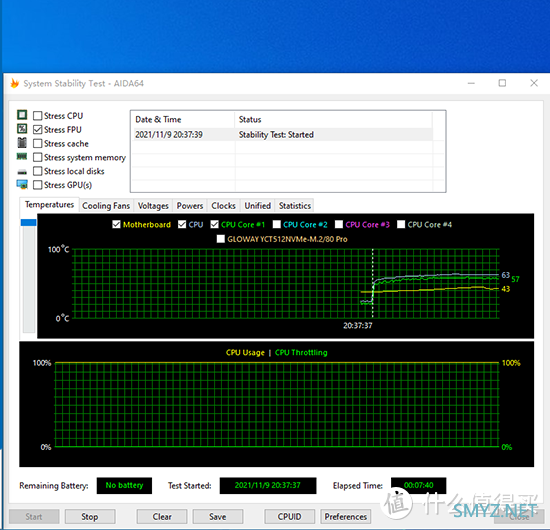The image size is (550, 530).
Task: Switch to the Cooling Fans tab
Action: point(106,206)
